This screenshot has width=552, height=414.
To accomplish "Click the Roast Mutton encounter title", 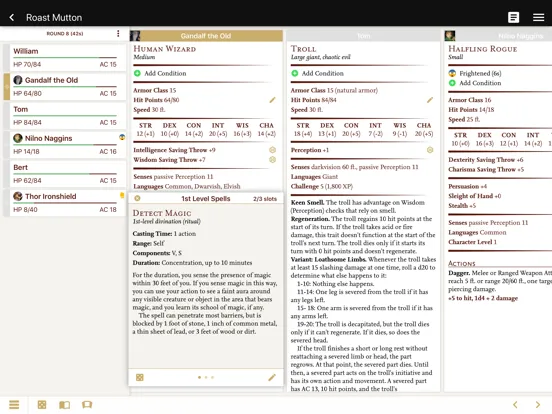I will click(x=54, y=17).
